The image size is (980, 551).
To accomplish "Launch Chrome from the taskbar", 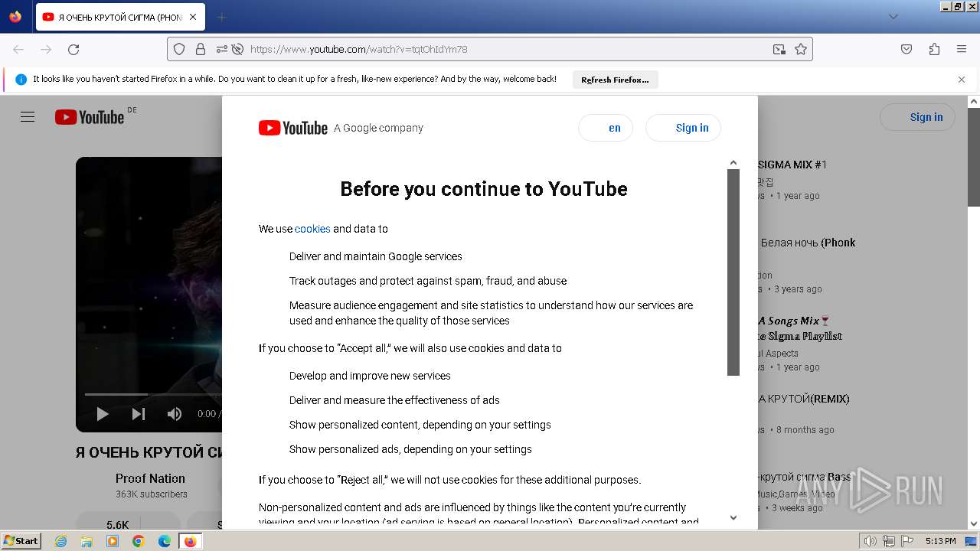I will (x=139, y=541).
